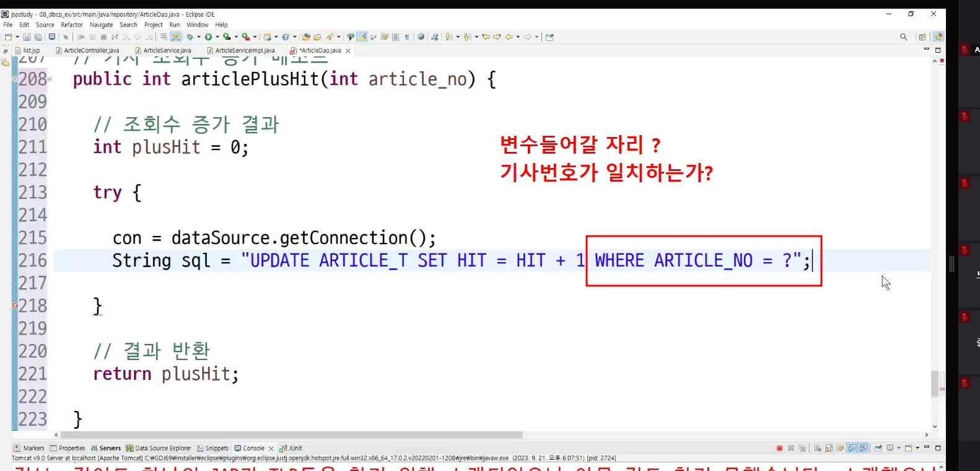Image resolution: width=980 pixels, height=471 pixels.
Task: Click the editor horizontal scrollbar thumb
Action: click(x=291, y=435)
